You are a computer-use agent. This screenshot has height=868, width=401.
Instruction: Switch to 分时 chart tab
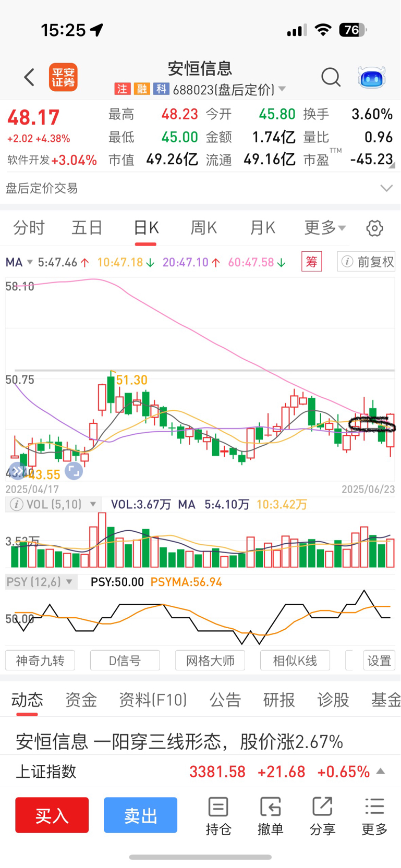pyautogui.click(x=29, y=228)
